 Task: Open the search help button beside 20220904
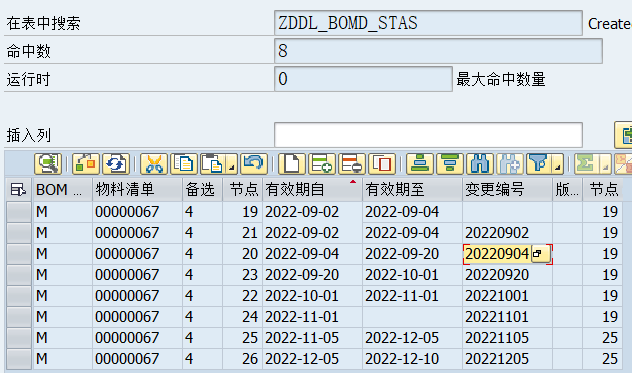[541, 254]
